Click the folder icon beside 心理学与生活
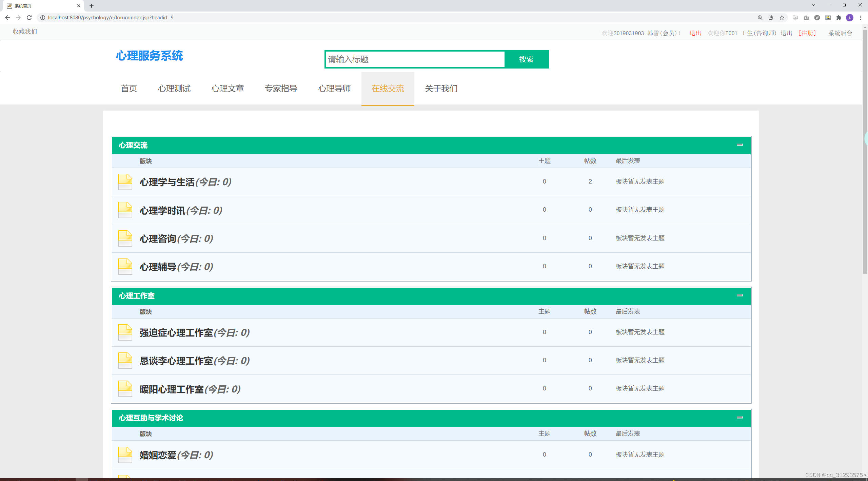 [x=125, y=182]
